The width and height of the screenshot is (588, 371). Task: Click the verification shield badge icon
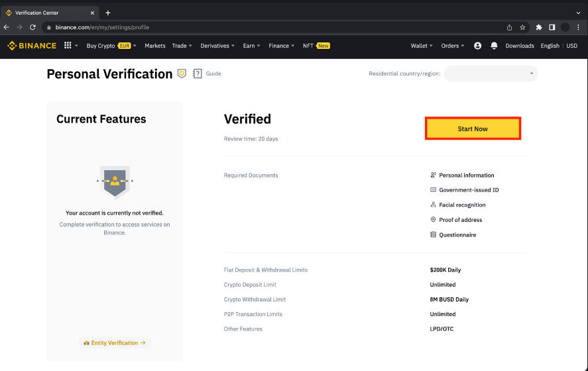[x=182, y=74]
